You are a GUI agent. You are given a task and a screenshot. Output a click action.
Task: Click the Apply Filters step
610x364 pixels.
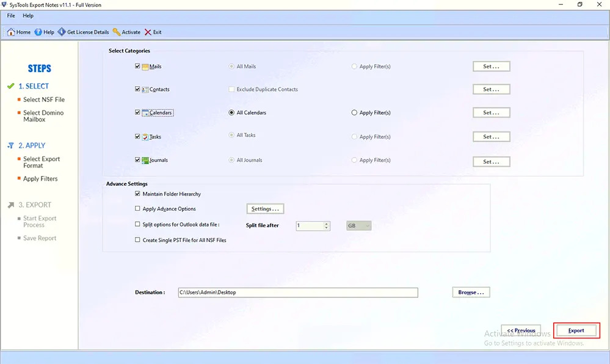click(40, 179)
